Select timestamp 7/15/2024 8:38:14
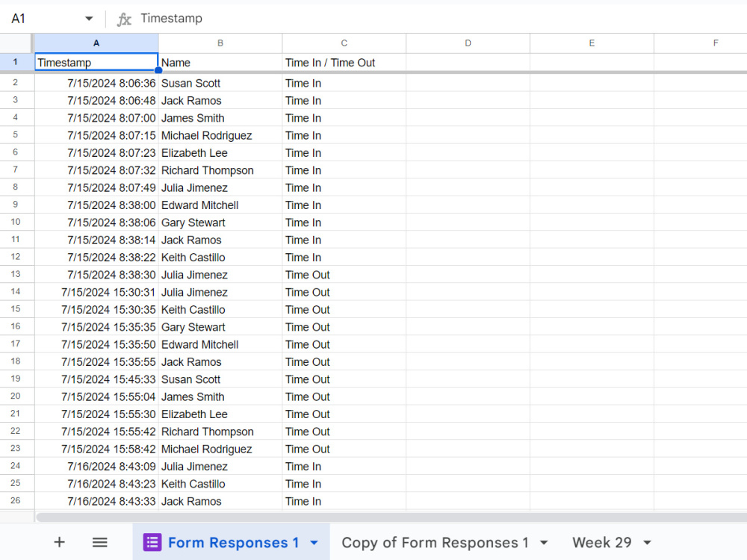 (x=96, y=240)
